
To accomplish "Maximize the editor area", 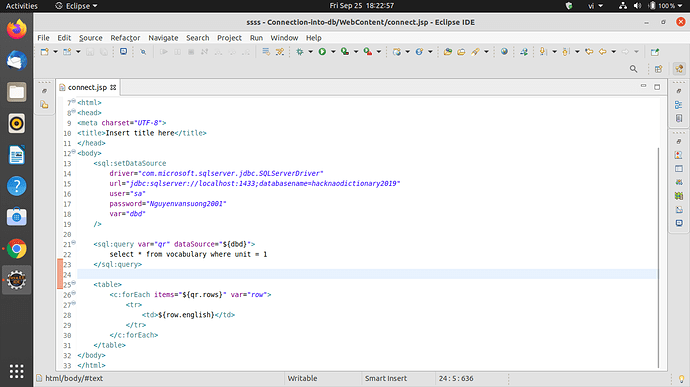I will coord(657,87).
